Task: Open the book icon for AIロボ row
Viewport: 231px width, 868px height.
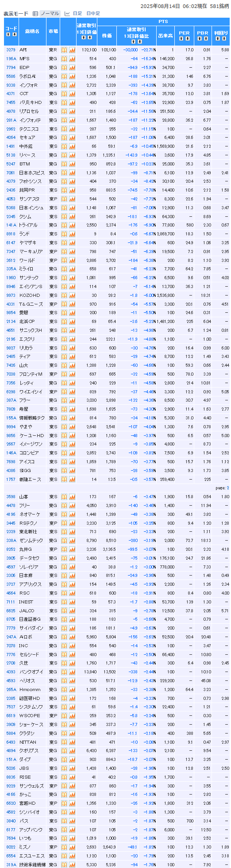Action: (64, 637)
